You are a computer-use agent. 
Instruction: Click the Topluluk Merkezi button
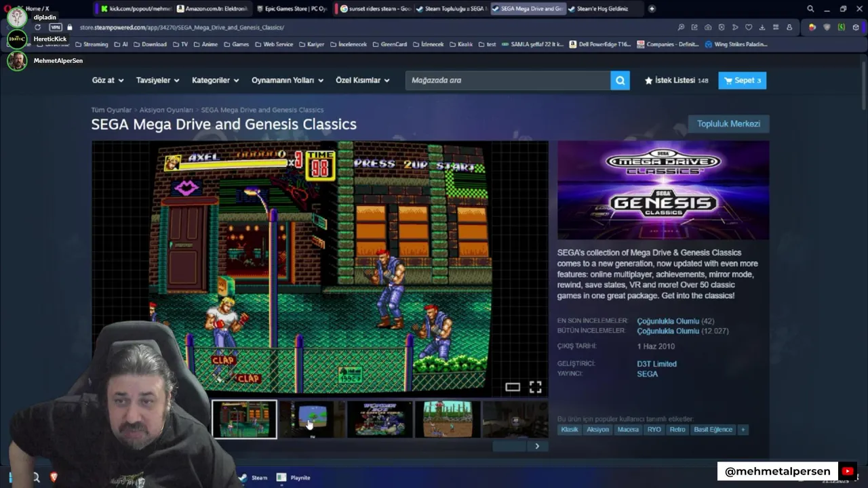(728, 124)
